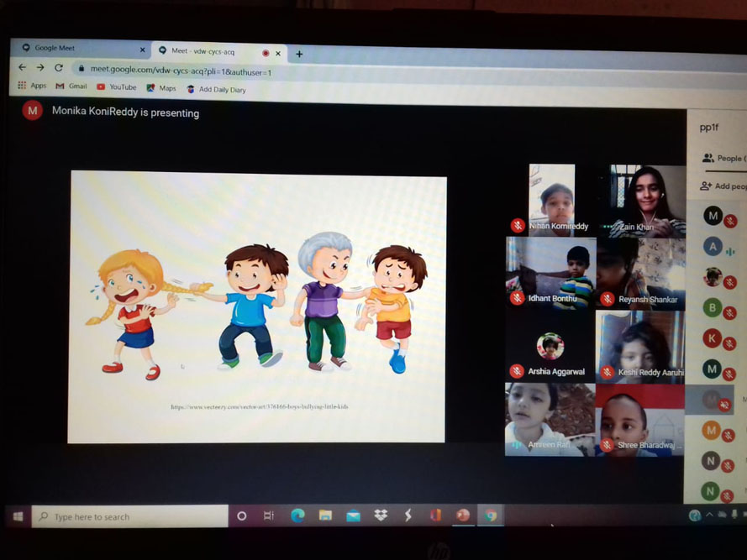Select green N participant avatar at list bottom
The width and height of the screenshot is (747, 560).
tap(710, 491)
